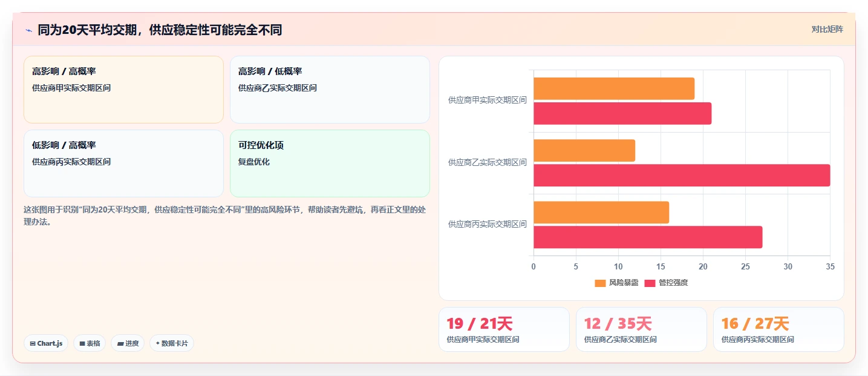Screen dimensions: 868x376
Task: Click the lightning icon beside the title
Action: pos(28,30)
